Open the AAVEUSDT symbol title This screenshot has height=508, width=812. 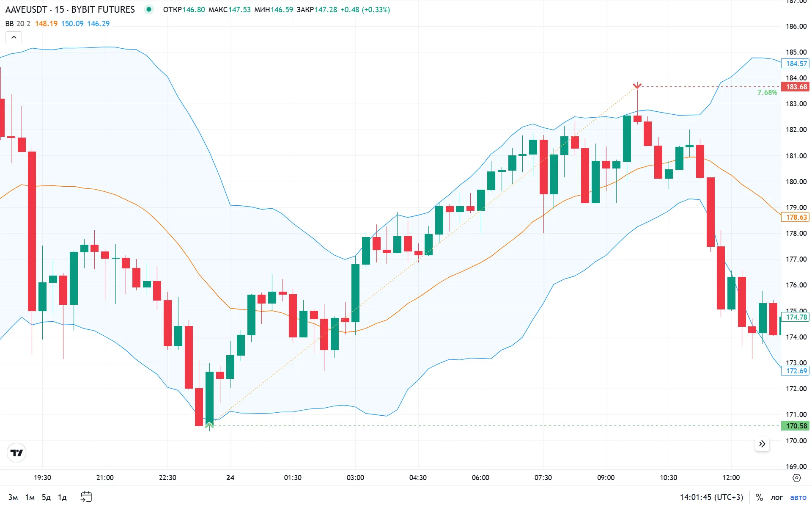click(70, 9)
